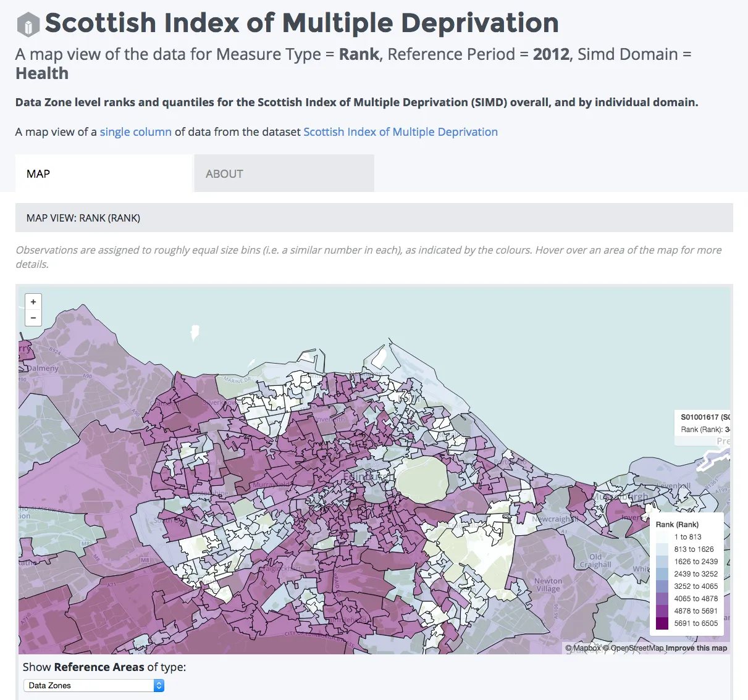Click the legend swatch for 1 to 813
Image resolution: width=748 pixels, height=700 pixels.
pos(662,537)
